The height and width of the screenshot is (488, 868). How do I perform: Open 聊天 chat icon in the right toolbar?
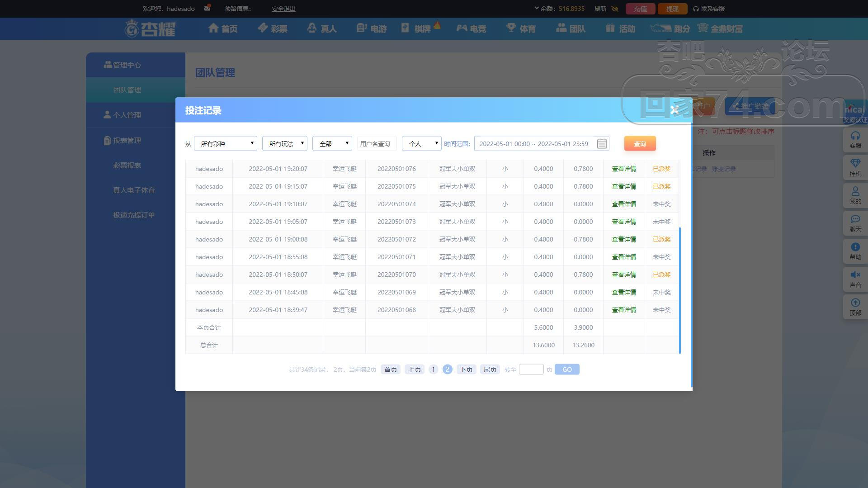pyautogui.click(x=855, y=223)
